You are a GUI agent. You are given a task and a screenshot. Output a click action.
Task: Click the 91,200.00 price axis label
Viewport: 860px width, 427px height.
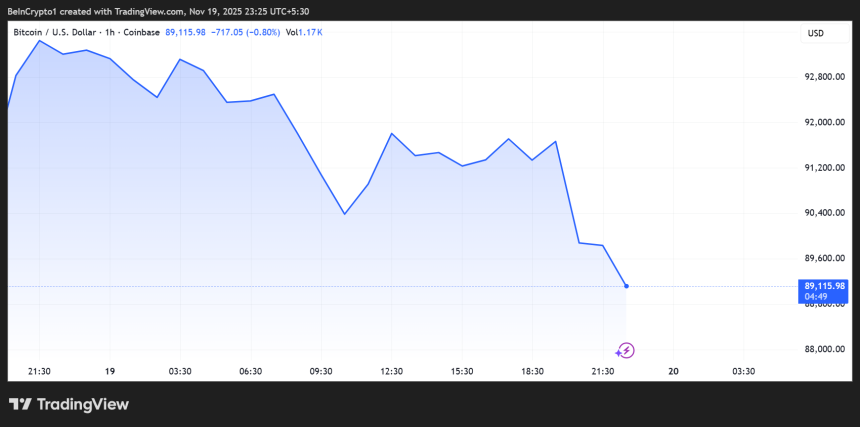tap(825, 167)
